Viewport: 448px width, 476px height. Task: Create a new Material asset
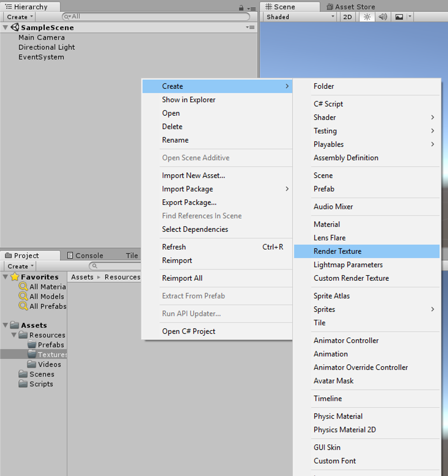(367, 225)
